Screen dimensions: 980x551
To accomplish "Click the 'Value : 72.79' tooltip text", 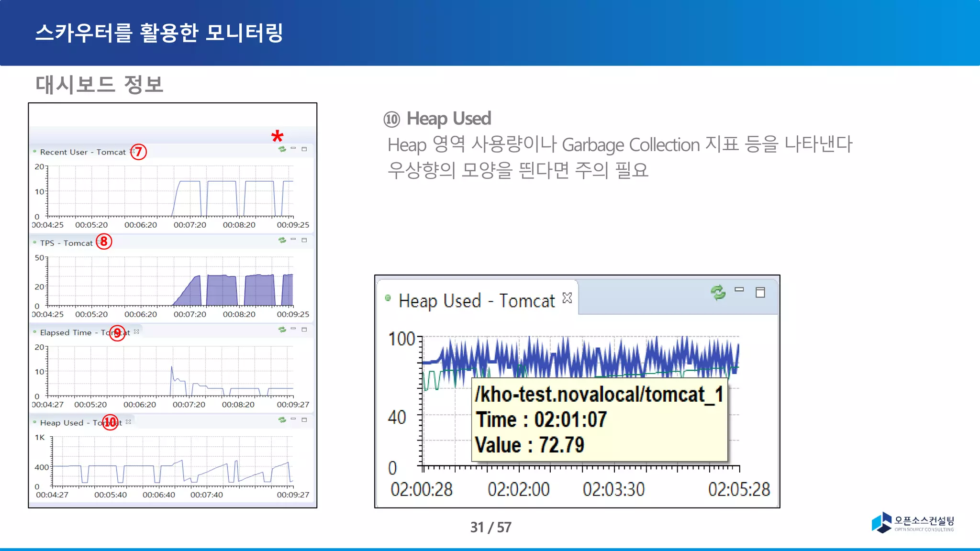I will tap(530, 445).
